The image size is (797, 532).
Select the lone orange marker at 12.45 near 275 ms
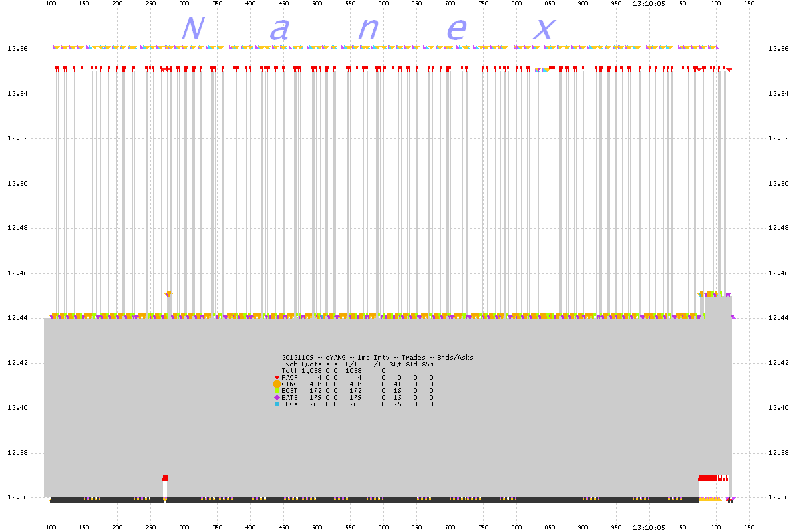169,294
